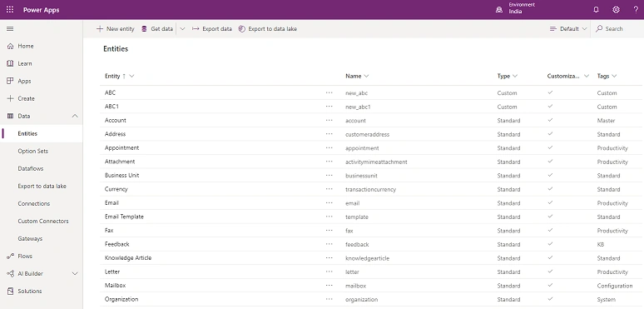This screenshot has width=644, height=309.
Task: Click the Power Apps title
Action: click(x=41, y=10)
